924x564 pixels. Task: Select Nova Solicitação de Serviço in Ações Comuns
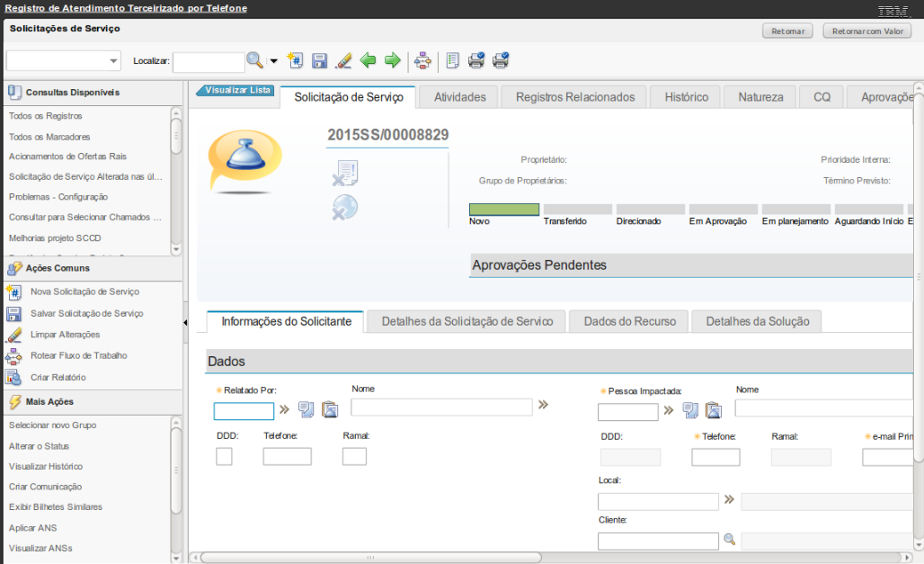[x=84, y=291]
